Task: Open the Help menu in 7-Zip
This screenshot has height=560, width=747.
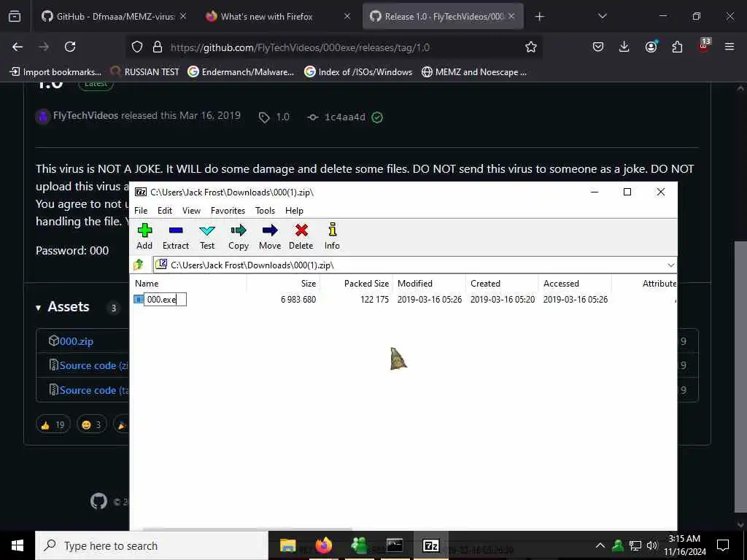Action: 294,211
